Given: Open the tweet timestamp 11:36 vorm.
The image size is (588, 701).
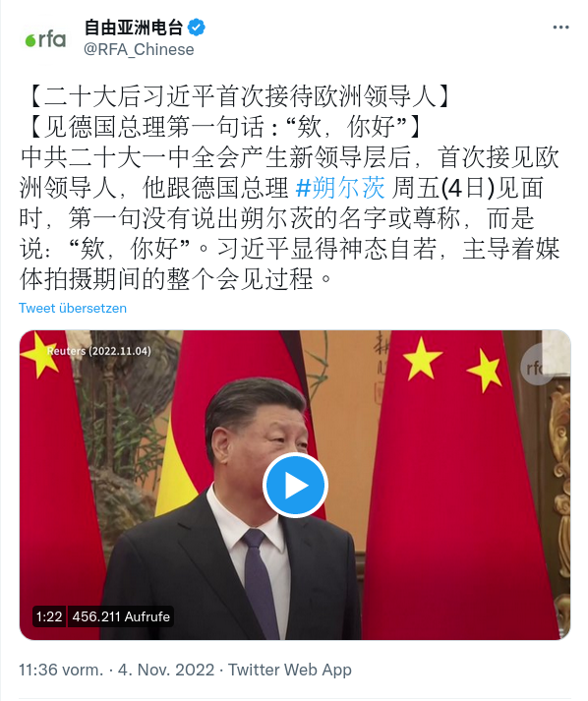Looking at the screenshot, I should (x=61, y=670).
